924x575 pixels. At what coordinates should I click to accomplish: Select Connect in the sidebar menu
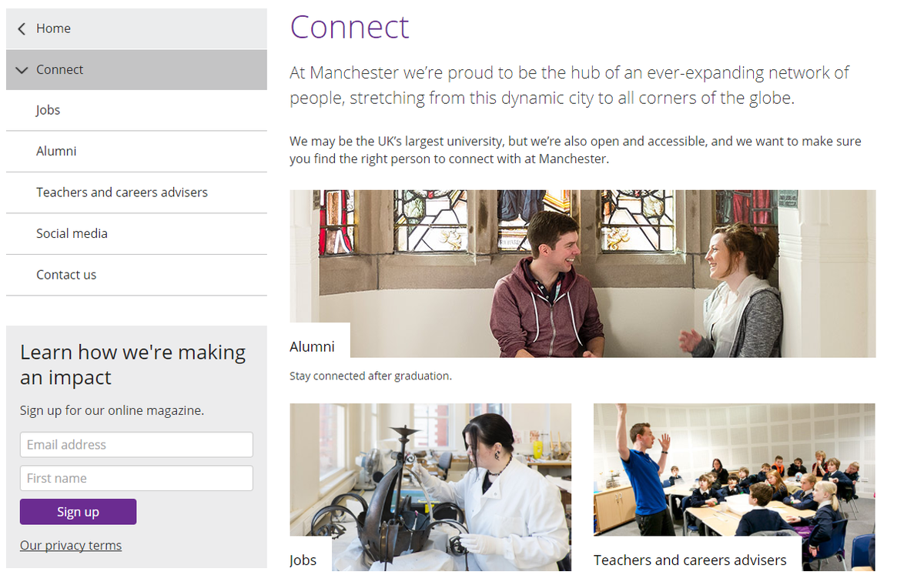[60, 69]
